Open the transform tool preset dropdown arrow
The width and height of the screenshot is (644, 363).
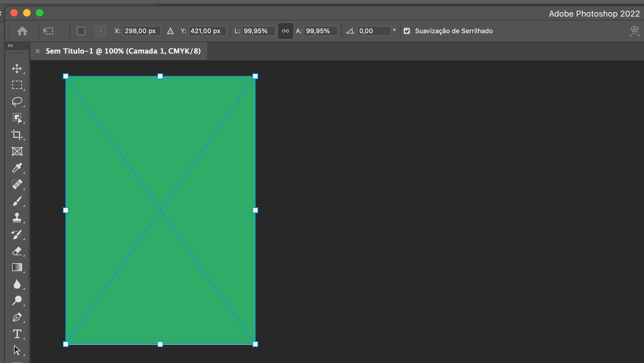[62, 31]
